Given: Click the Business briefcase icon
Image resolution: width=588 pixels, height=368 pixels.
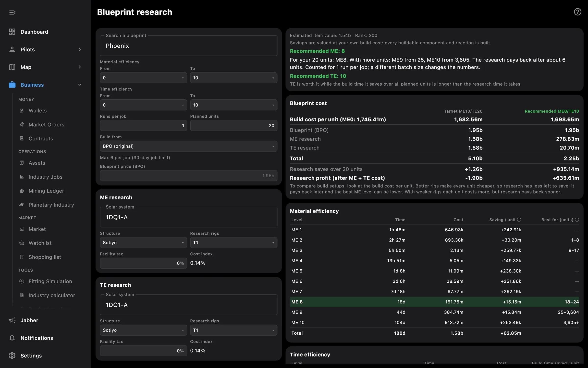Looking at the screenshot, I should [12, 85].
